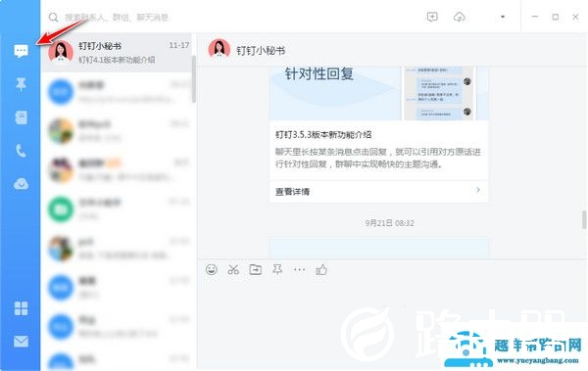Click the 钉钉3.5.3版本新功能介绍 title

(323, 134)
